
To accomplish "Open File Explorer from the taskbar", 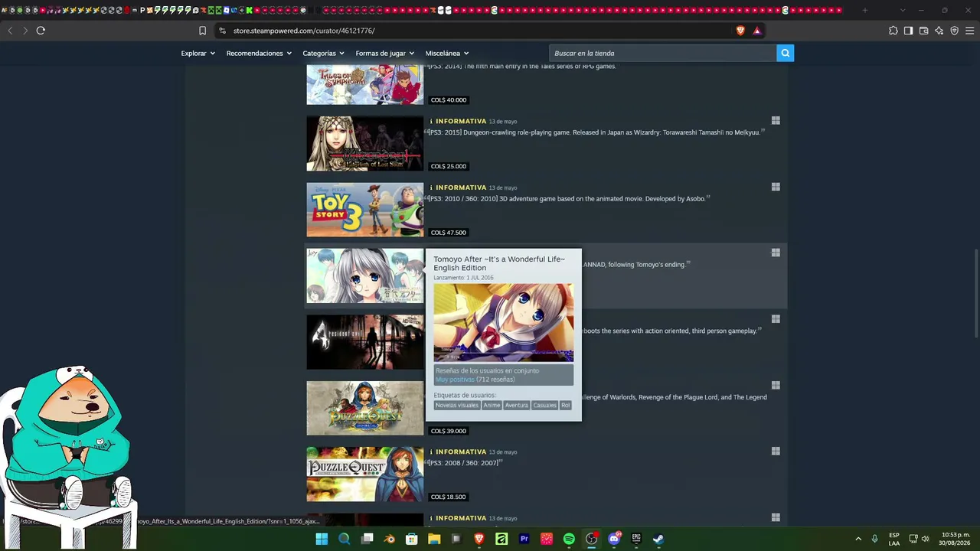I will (434, 539).
